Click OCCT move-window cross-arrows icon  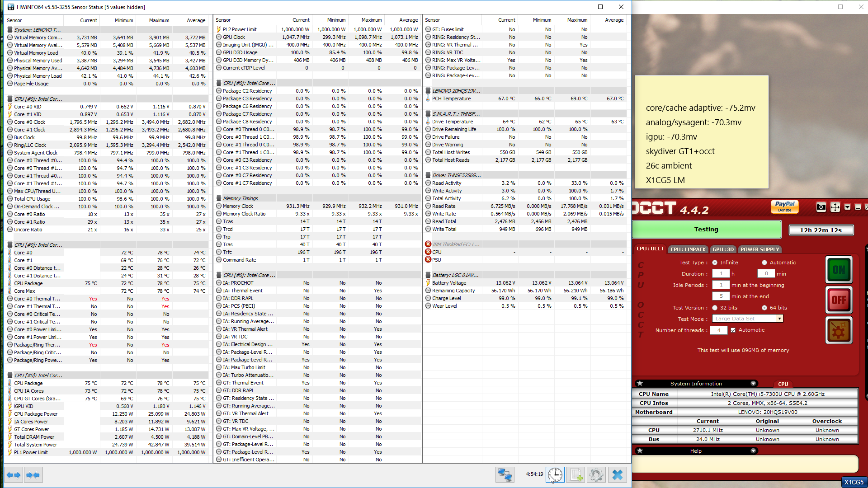835,207
